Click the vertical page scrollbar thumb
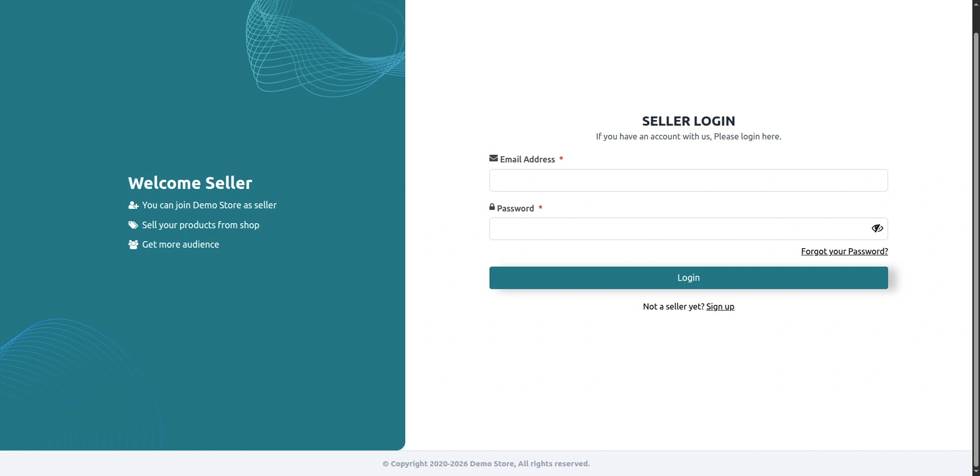 [976, 250]
